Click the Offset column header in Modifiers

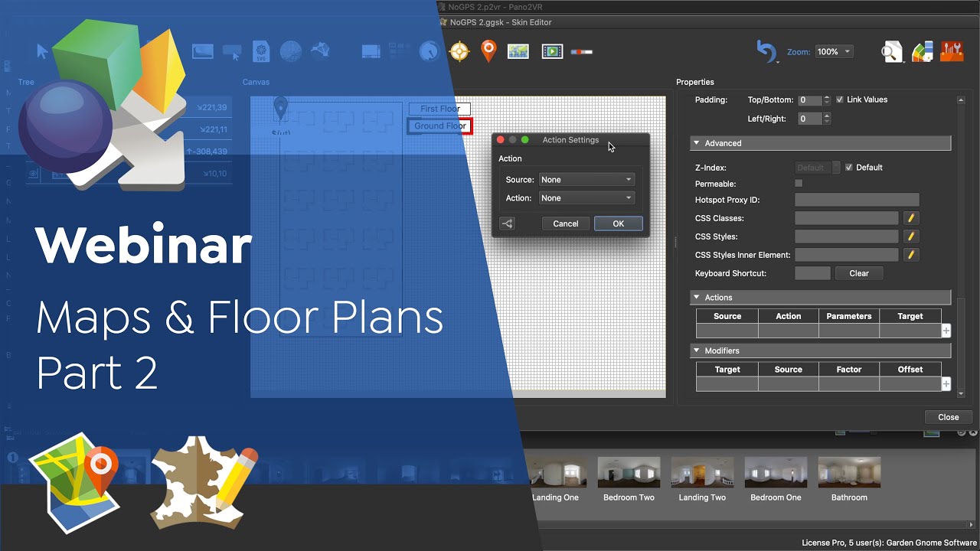point(910,369)
